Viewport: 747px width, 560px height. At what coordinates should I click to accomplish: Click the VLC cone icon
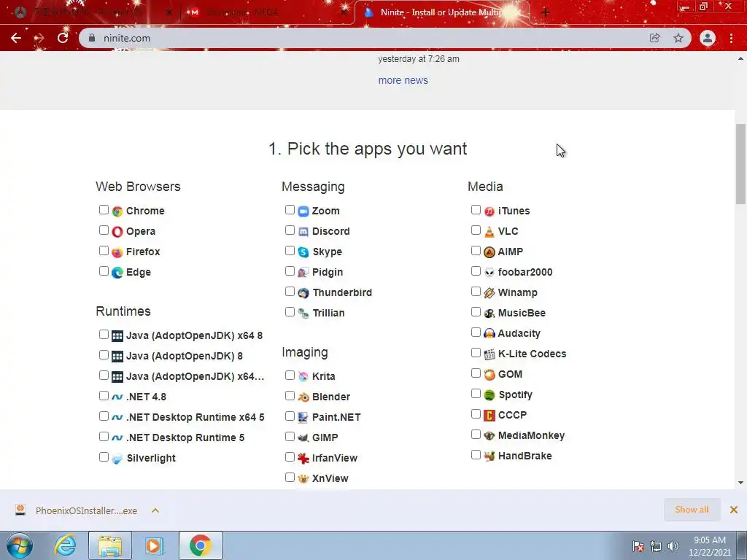tap(489, 231)
